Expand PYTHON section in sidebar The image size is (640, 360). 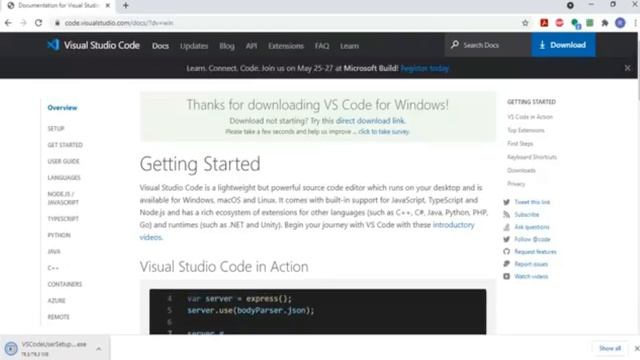[59, 235]
